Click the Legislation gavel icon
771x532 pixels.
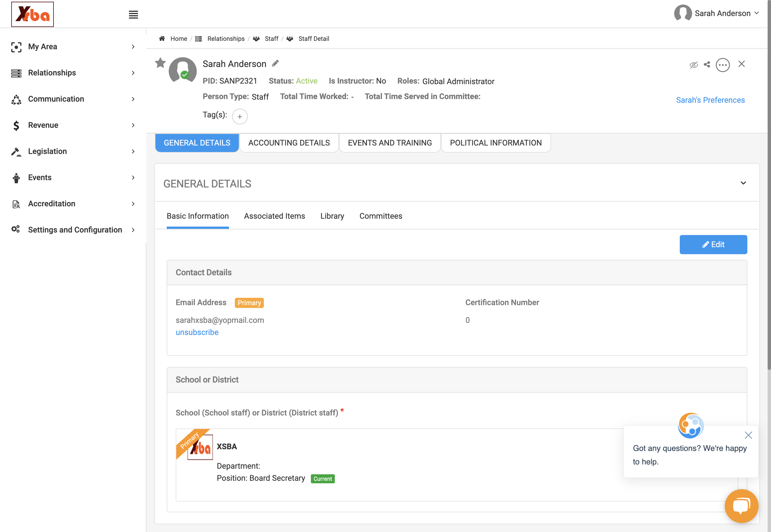[16, 152]
